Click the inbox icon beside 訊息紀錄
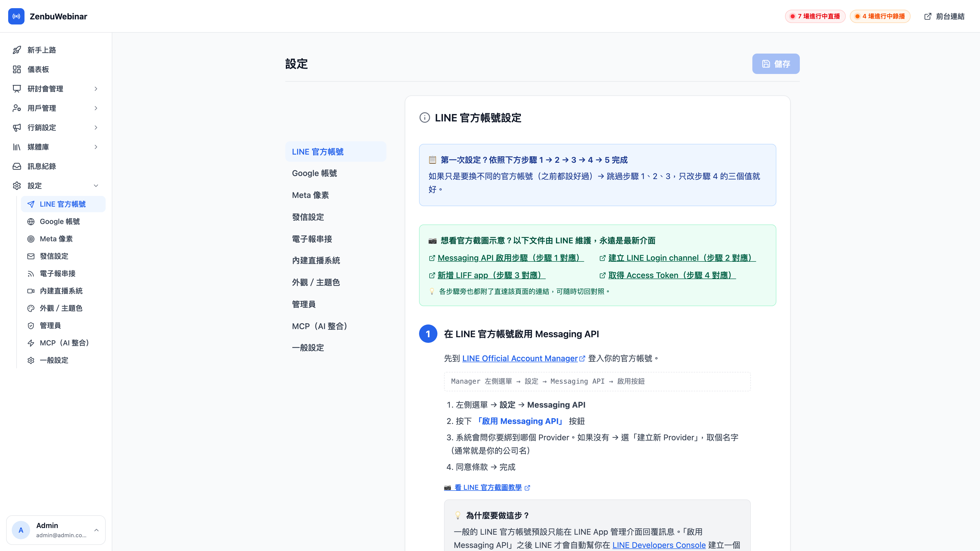 (x=17, y=166)
